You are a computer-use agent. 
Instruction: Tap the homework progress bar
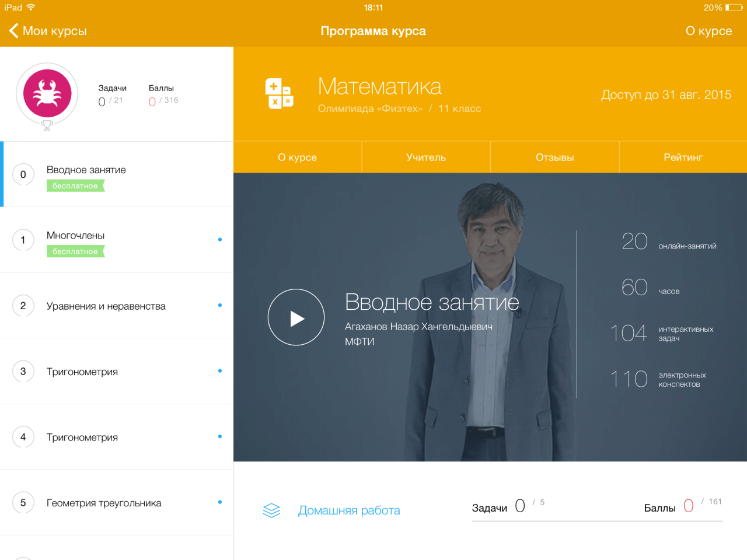click(597, 521)
